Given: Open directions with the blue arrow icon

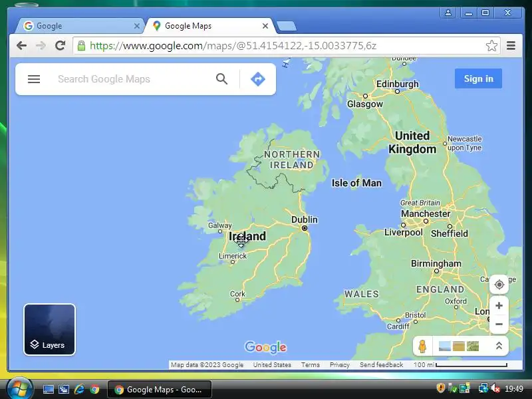Looking at the screenshot, I should coord(258,79).
